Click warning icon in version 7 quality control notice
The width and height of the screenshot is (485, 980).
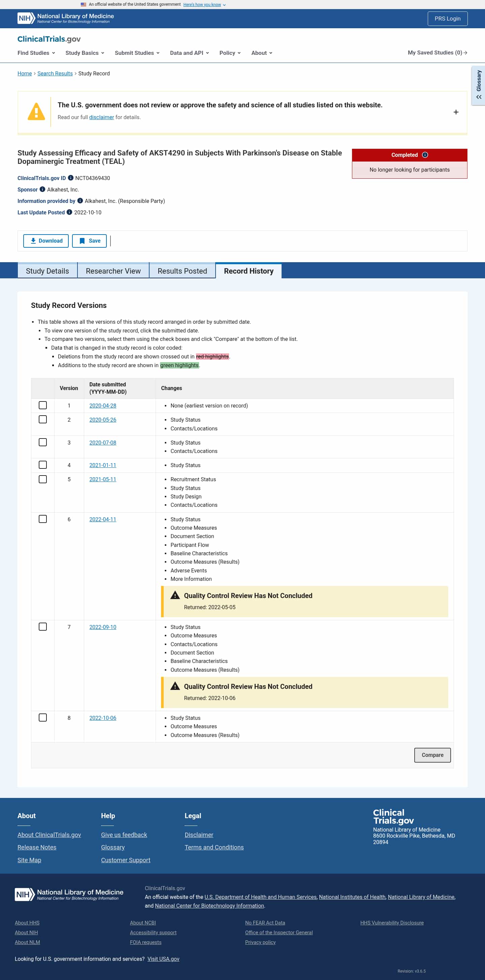click(x=175, y=686)
